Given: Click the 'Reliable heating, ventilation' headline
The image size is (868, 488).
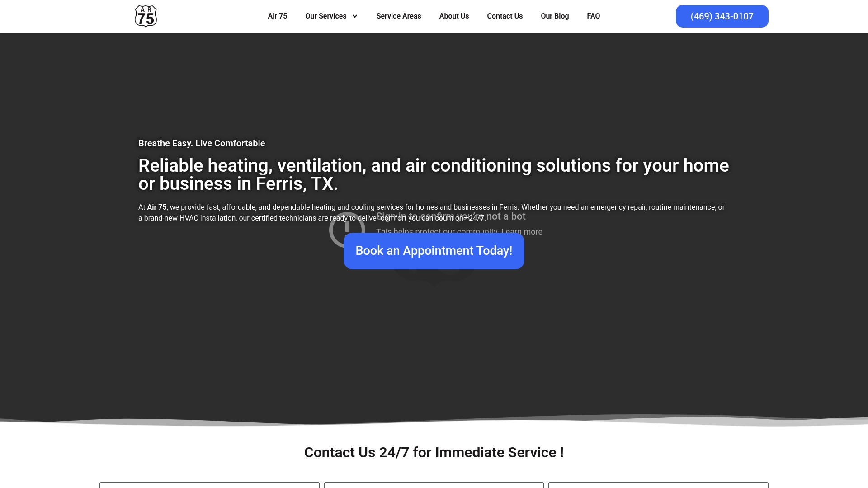Looking at the screenshot, I should pos(434,174).
